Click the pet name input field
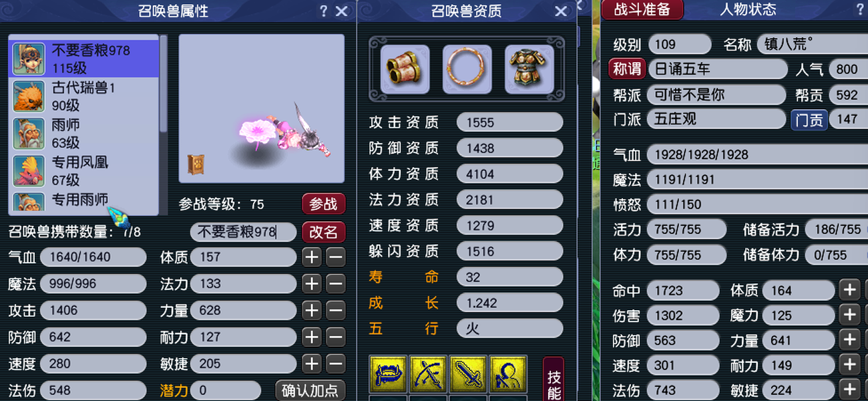868x401 pixels. (x=243, y=232)
